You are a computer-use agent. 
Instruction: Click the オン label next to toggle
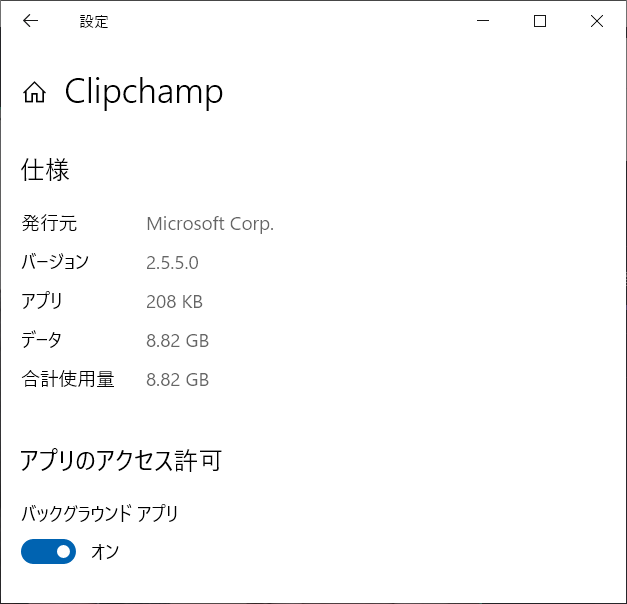[x=105, y=552]
